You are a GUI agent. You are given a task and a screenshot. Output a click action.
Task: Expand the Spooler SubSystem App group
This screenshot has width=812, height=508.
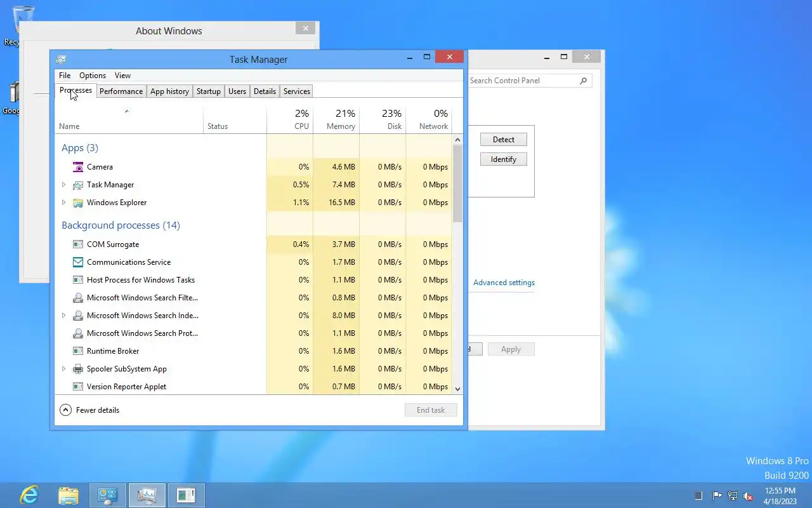pos(63,369)
